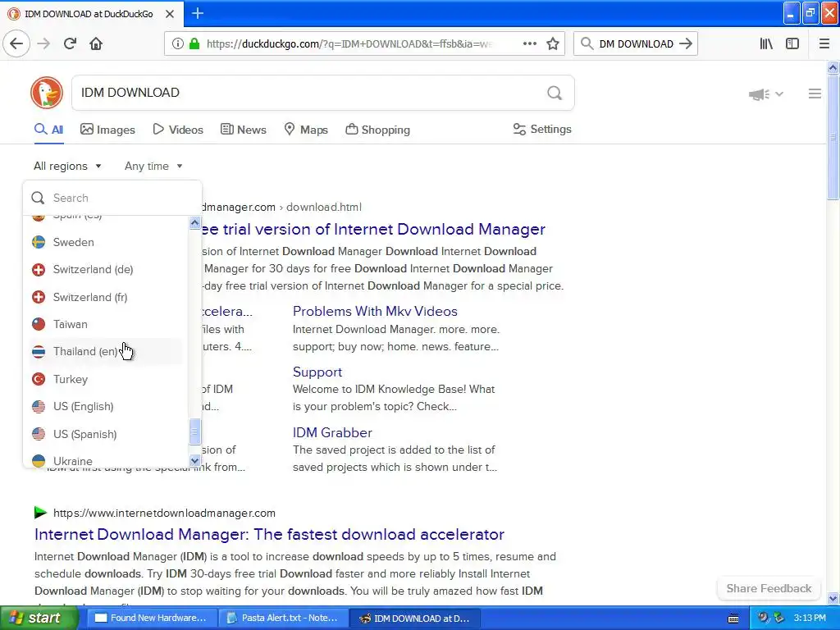Select the All search results tab
This screenshot has width=840, height=630.
[x=48, y=130]
